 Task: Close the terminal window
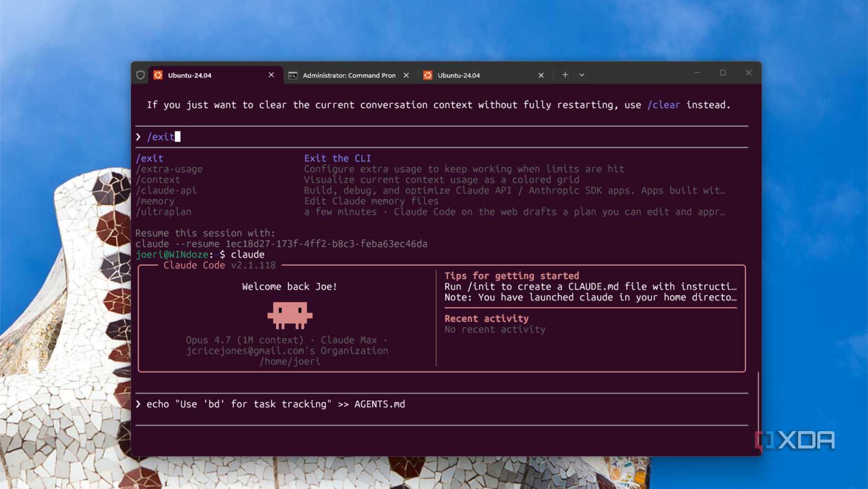click(x=749, y=73)
